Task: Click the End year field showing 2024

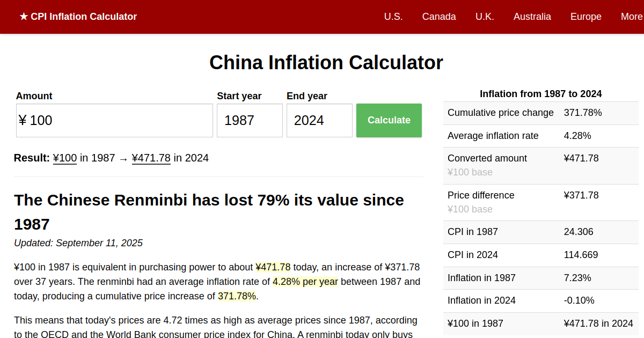Action: tap(319, 120)
